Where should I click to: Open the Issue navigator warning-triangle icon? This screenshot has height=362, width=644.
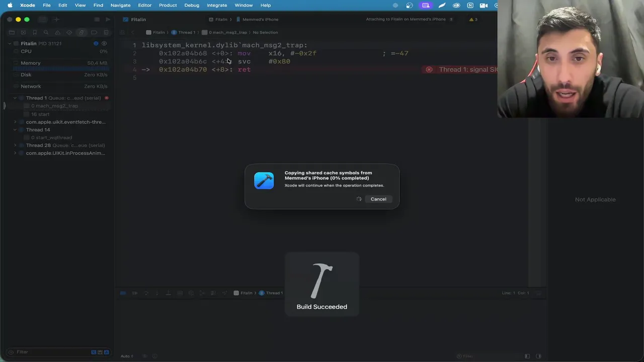57,32
